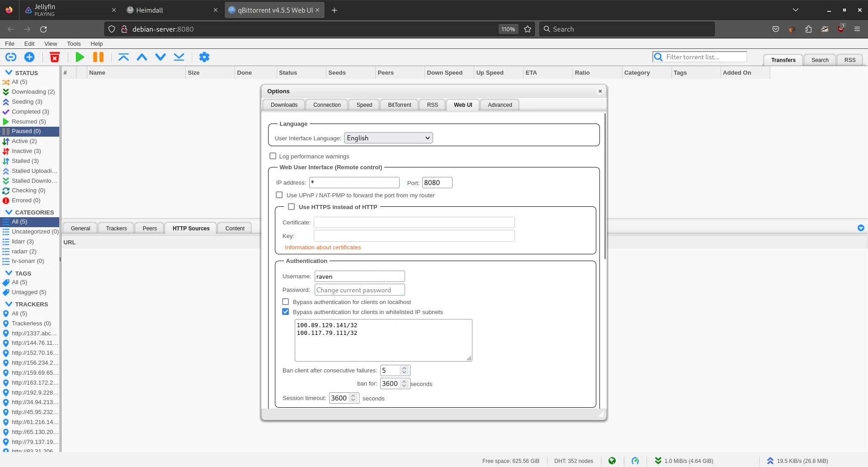The width and height of the screenshot is (868, 467).
Task: Adjust Ban client consecutive failures stepper
Action: tap(404, 370)
